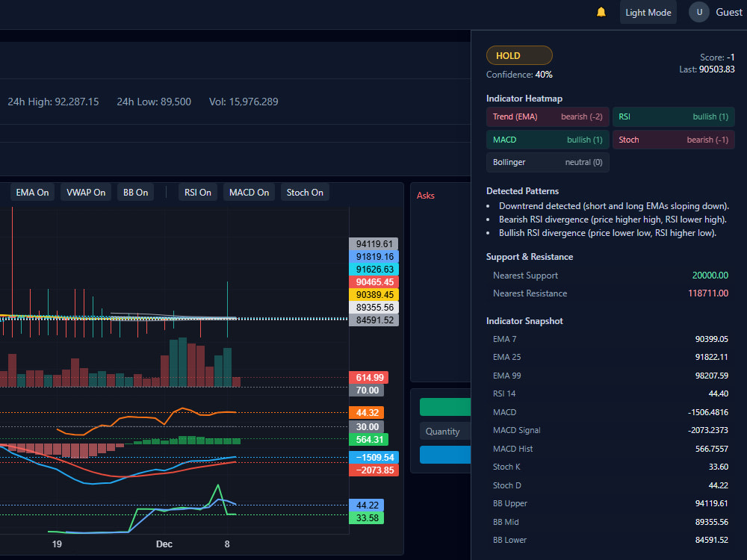The height and width of the screenshot is (560, 747).
Task: Click the EMA 7 snapshot row
Action: click(x=610, y=339)
